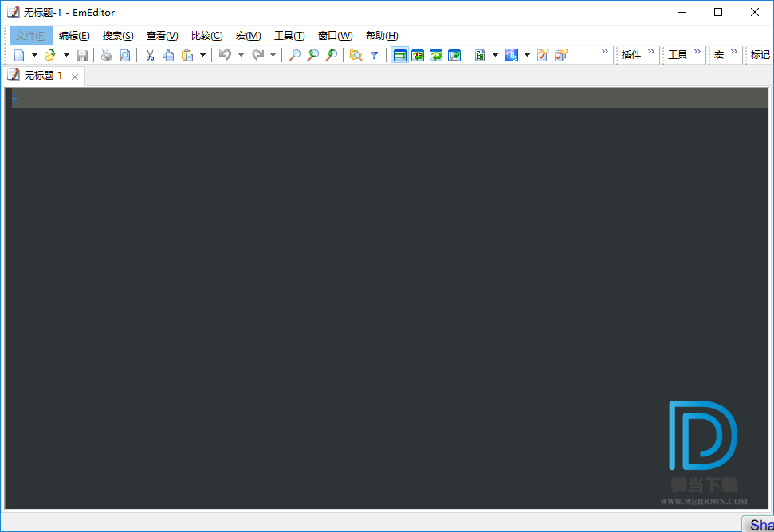This screenshot has width=774, height=532.
Task: Click the blue funnel filter icon
Action: (374, 55)
